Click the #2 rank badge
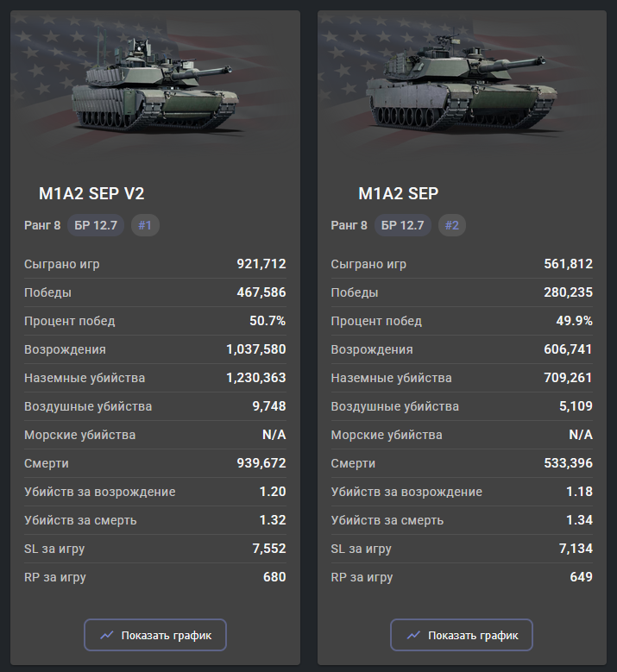Viewport: 617px width, 672px height. [451, 226]
